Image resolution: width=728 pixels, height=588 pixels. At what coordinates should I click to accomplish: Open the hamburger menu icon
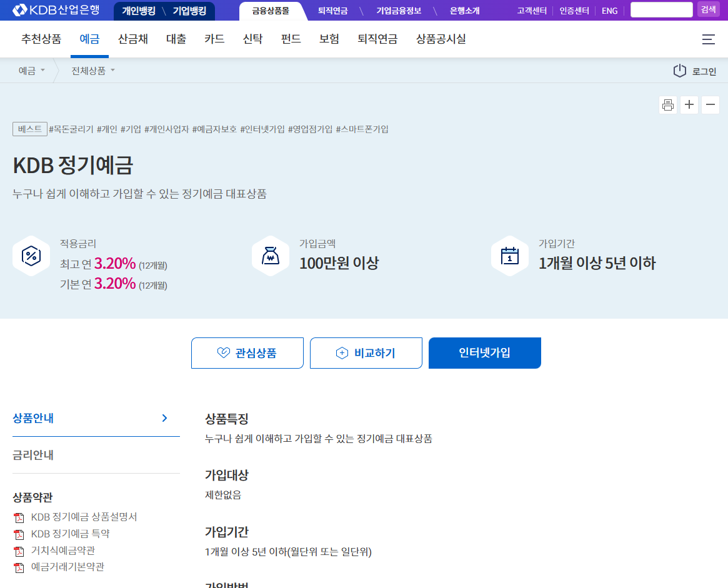point(708,39)
